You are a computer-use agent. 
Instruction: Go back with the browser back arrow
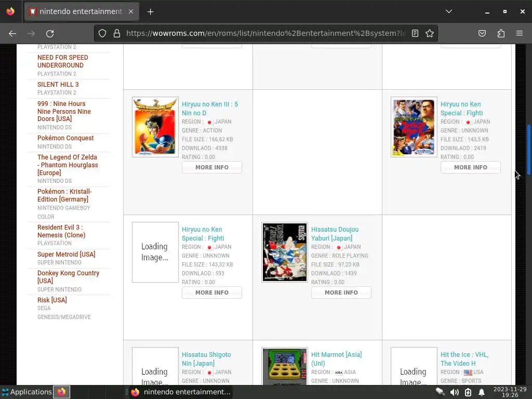(x=12, y=33)
